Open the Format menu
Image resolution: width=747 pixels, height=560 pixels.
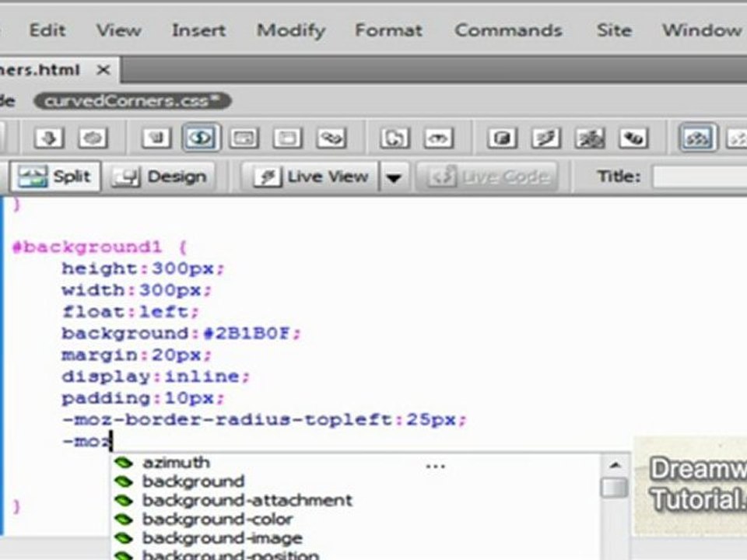click(389, 30)
